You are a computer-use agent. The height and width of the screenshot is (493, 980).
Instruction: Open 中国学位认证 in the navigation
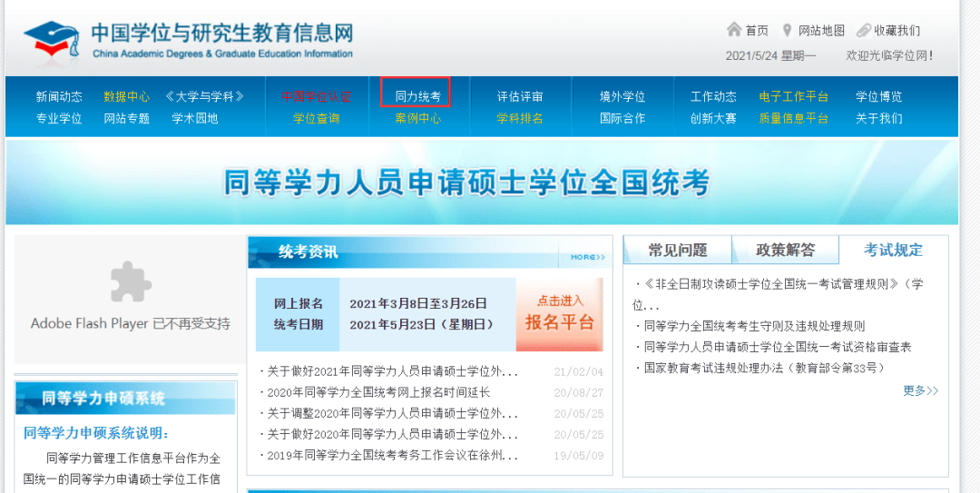pos(317,97)
